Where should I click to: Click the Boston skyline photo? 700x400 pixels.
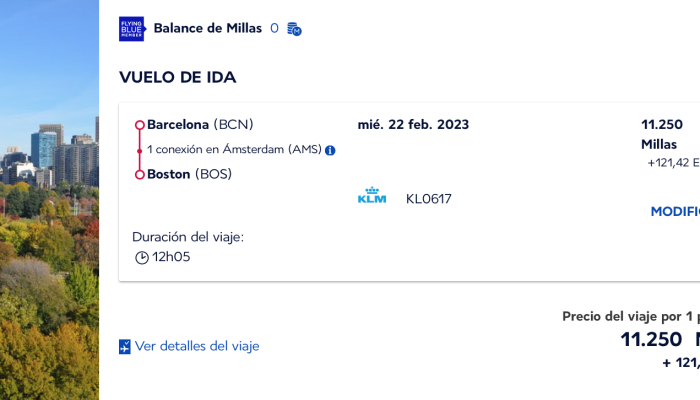pyautogui.click(x=50, y=200)
